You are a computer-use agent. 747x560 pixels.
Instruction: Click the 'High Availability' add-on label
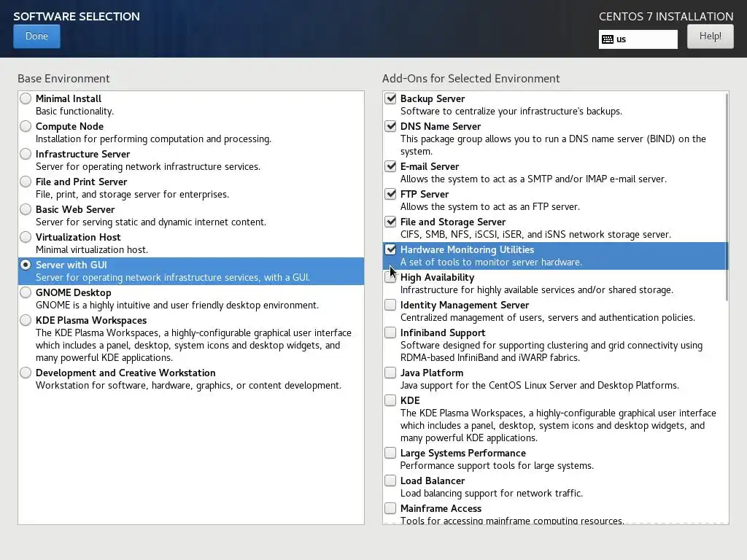point(438,277)
